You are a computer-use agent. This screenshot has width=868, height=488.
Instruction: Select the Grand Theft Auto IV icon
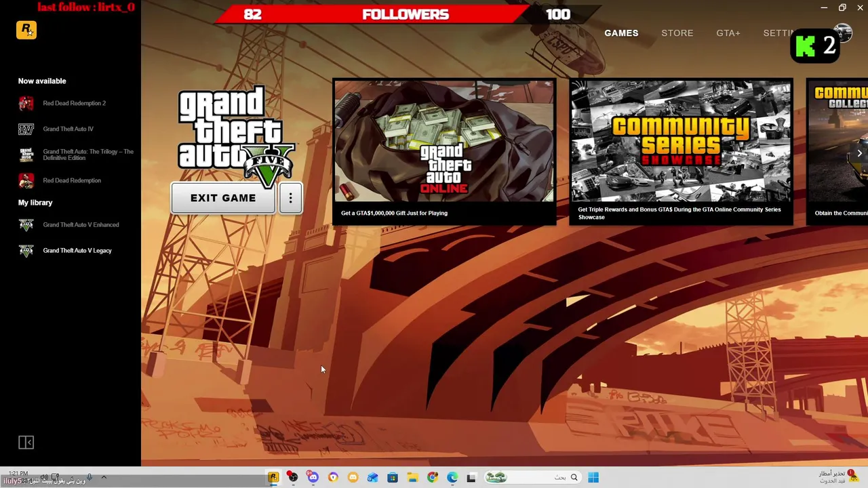pos(26,129)
